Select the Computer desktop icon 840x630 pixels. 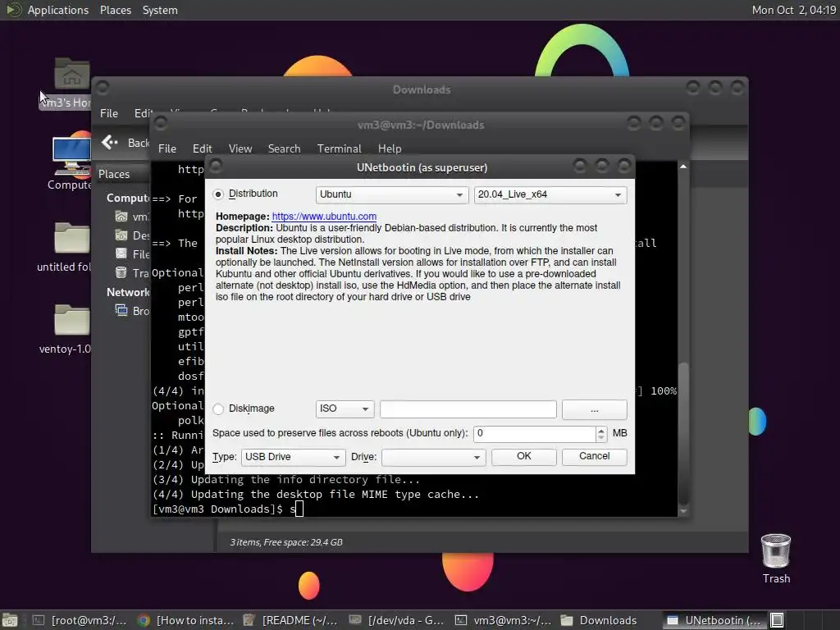click(72, 161)
